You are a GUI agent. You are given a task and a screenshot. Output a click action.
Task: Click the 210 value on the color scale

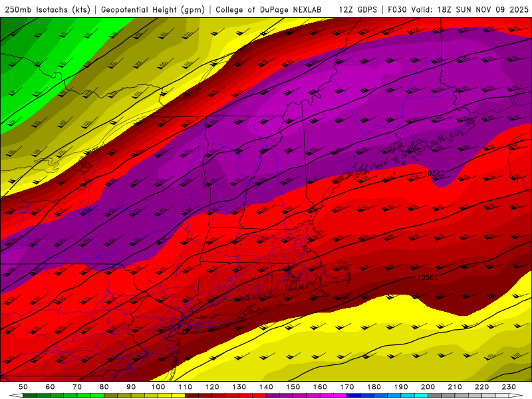coord(455,387)
